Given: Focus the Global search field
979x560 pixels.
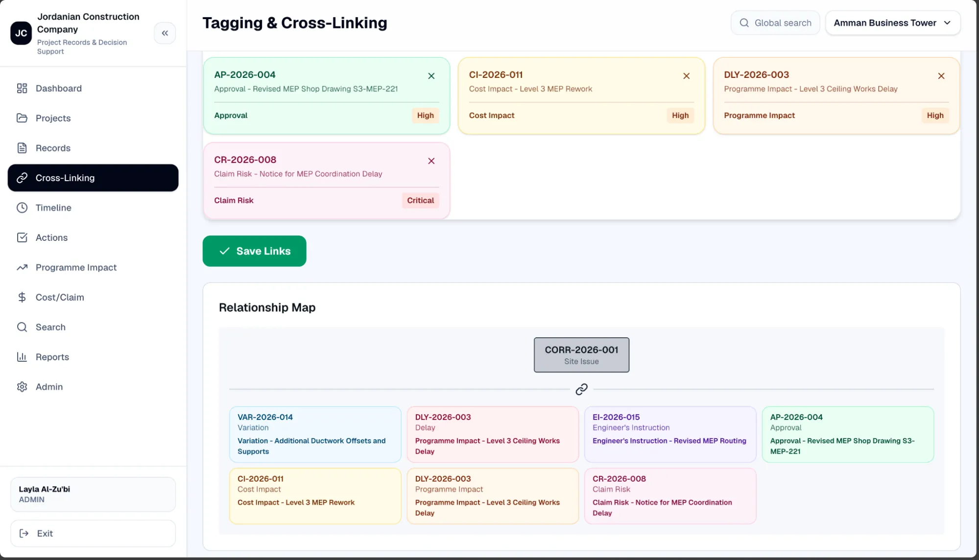Looking at the screenshot, I should click(775, 23).
